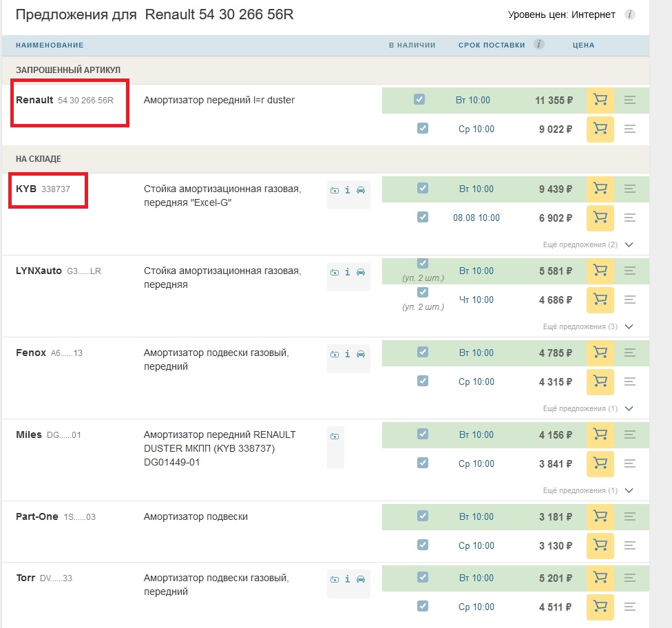Open the details menu for the 3 130 ₽ offer
Image resolution: width=672 pixels, height=628 pixels.
(629, 545)
